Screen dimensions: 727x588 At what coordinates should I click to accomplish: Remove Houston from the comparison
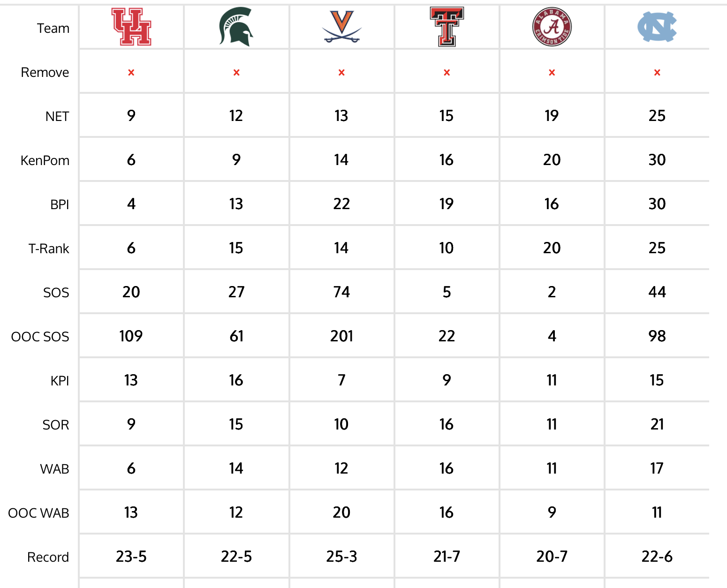[131, 73]
